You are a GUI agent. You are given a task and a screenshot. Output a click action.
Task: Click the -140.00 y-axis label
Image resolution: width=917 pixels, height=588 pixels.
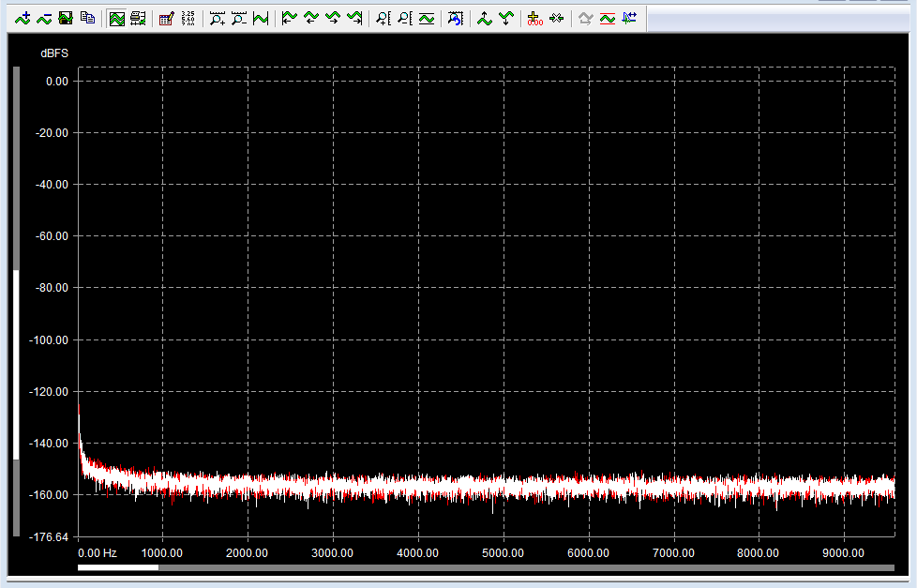49,443
